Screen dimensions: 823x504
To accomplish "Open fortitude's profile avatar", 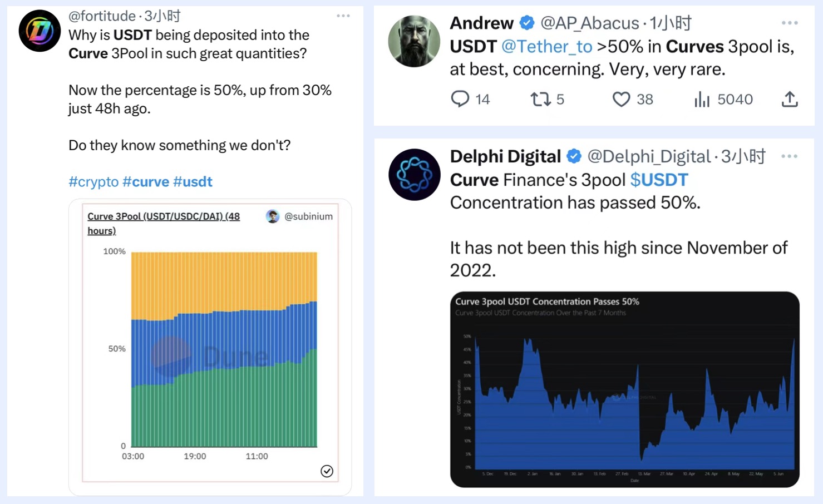I will point(40,31).
